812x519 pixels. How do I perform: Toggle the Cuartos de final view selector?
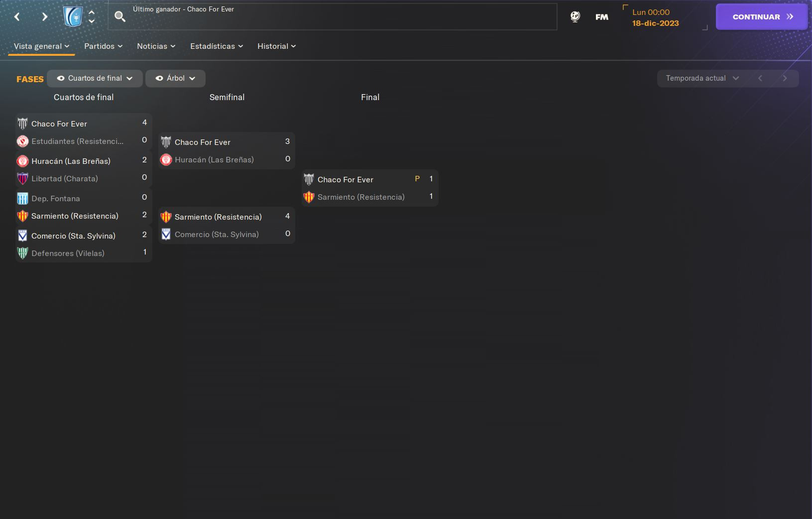tap(95, 78)
